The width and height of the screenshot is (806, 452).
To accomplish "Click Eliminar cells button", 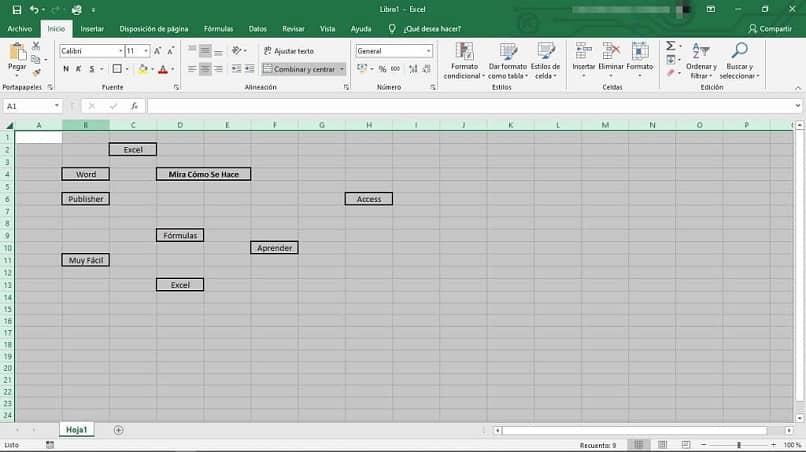I will point(611,61).
